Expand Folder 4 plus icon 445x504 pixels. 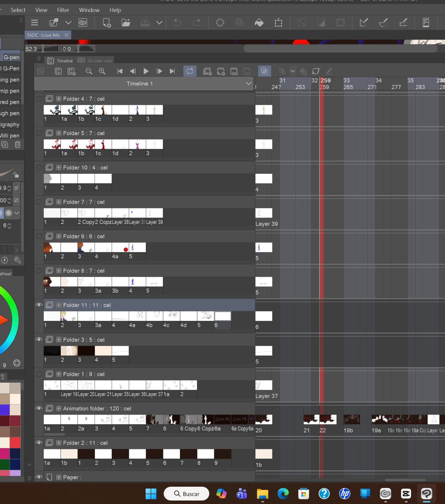(x=59, y=99)
